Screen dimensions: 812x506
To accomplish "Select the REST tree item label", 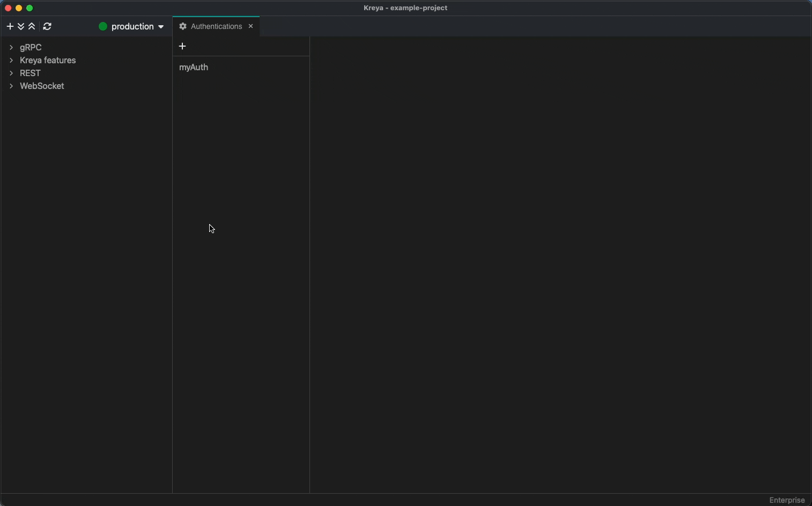I will pyautogui.click(x=30, y=73).
